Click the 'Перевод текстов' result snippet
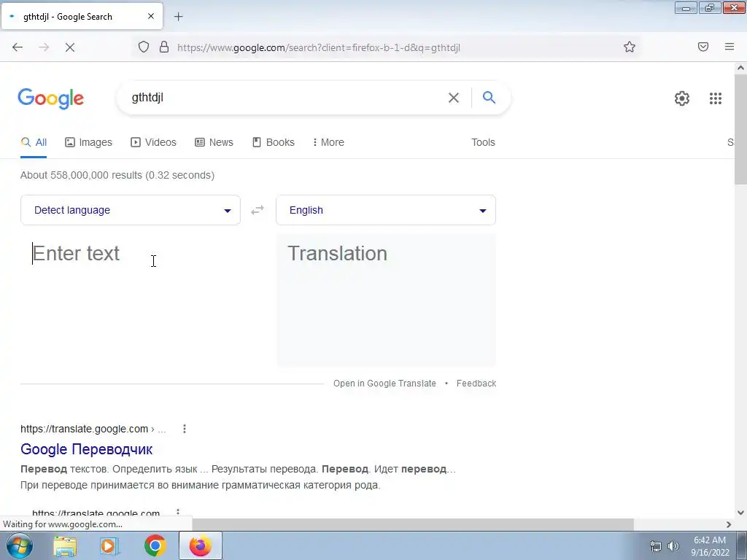Image resolution: width=747 pixels, height=560 pixels. pyautogui.click(x=239, y=477)
